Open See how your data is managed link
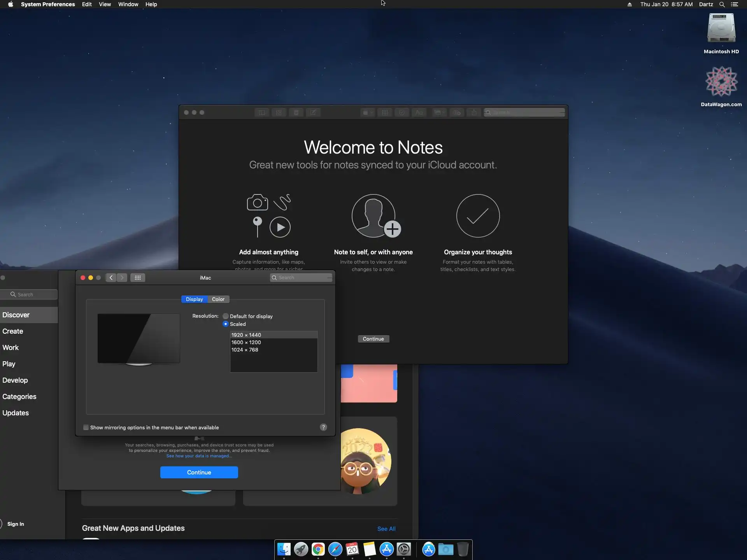This screenshot has width=747, height=560. (x=199, y=456)
